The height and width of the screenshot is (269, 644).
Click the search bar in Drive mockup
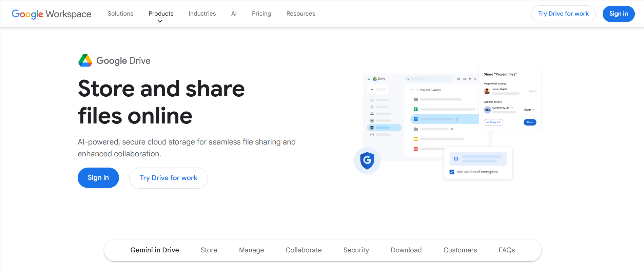point(429,79)
